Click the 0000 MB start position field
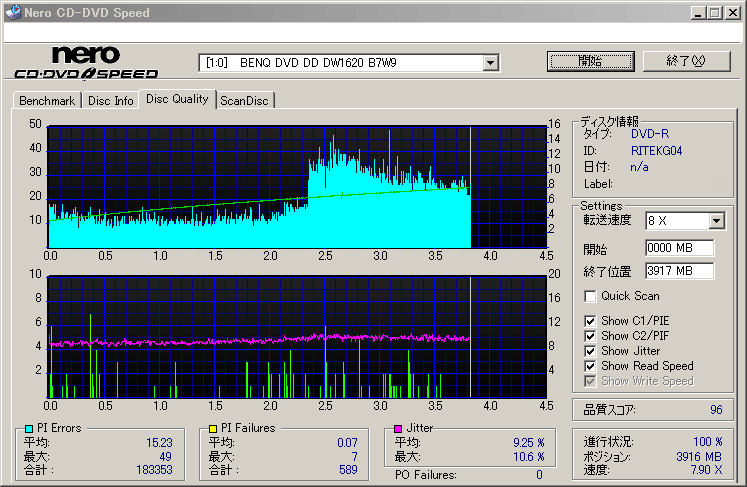Image resolution: width=747 pixels, height=487 pixels. 679,248
